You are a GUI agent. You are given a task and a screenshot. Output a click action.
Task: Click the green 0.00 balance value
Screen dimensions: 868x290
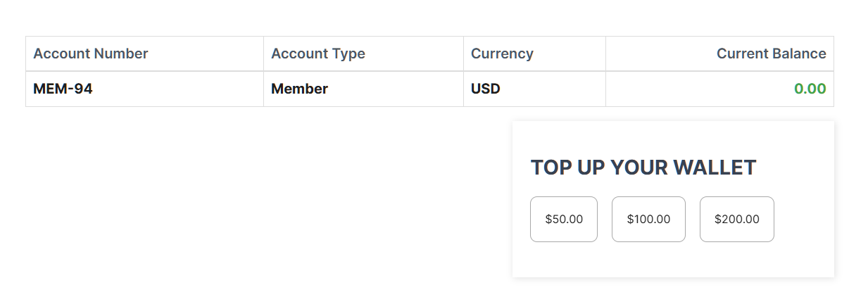810,89
